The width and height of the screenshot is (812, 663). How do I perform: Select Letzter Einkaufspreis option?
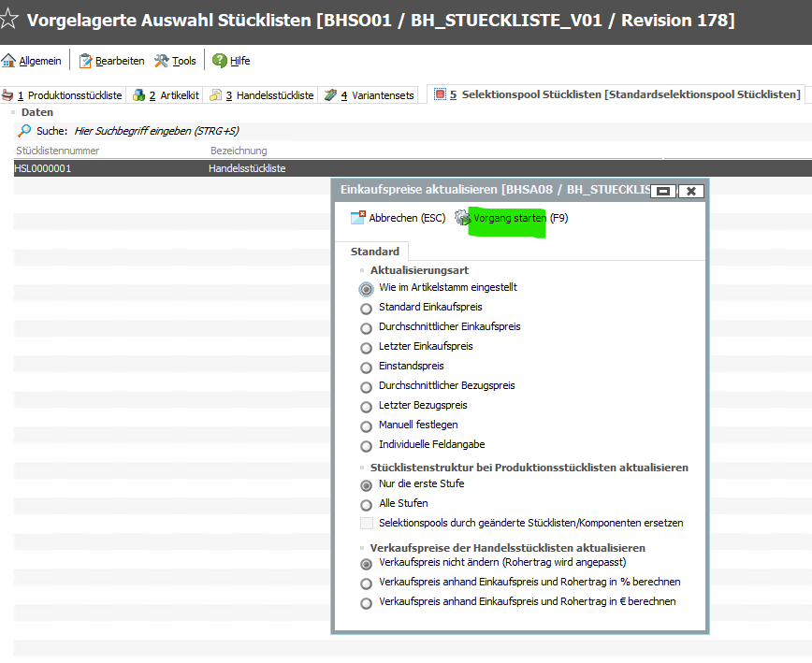tap(366, 347)
